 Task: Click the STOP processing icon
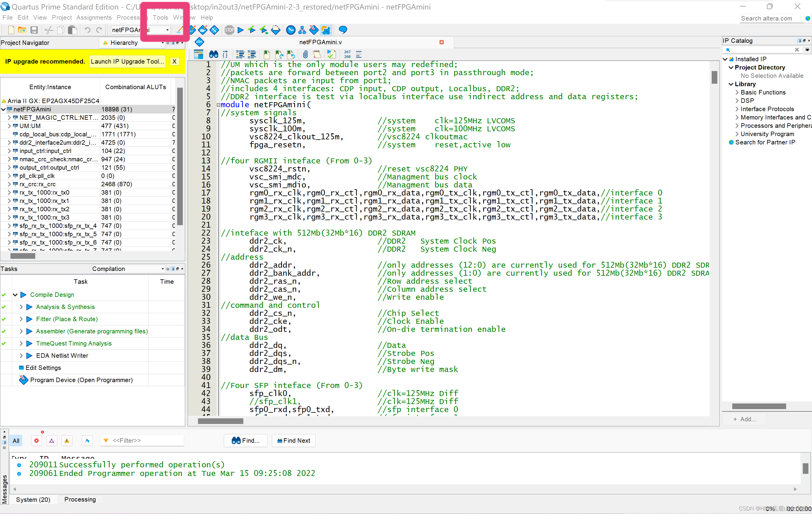(229, 30)
